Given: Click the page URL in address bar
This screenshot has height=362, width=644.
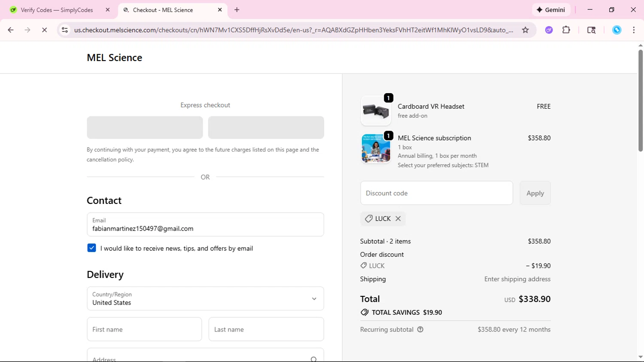Looking at the screenshot, I should pyautogui.click(x=294, y=30).
